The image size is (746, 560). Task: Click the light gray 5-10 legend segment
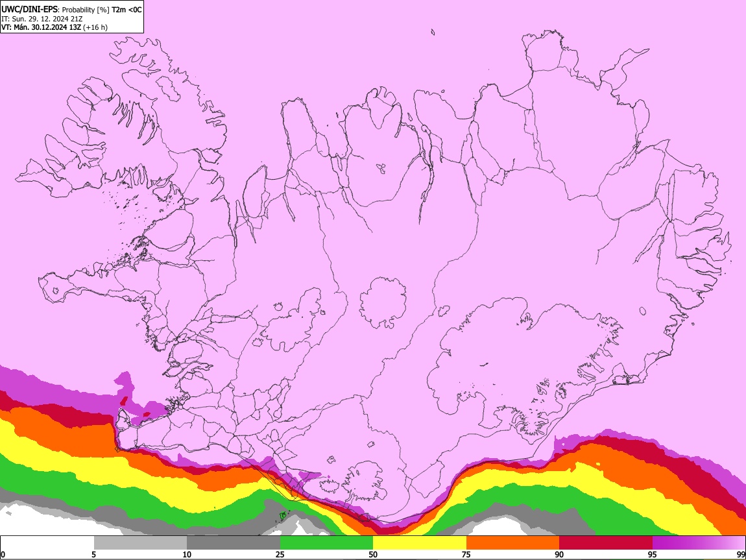pyautogui.click(x=140, y=543)
